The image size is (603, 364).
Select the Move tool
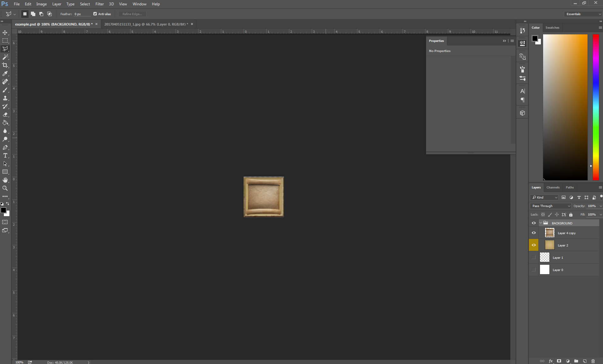point(5,32)
